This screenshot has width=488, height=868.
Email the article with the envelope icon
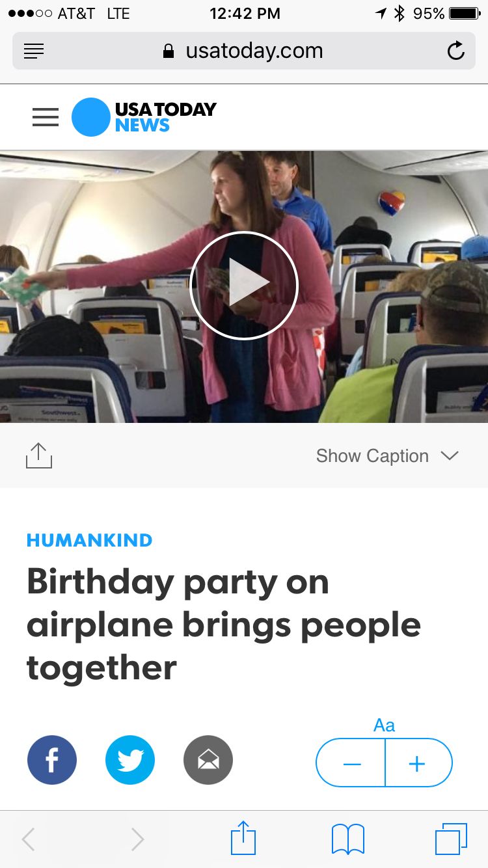click(208, 760)
